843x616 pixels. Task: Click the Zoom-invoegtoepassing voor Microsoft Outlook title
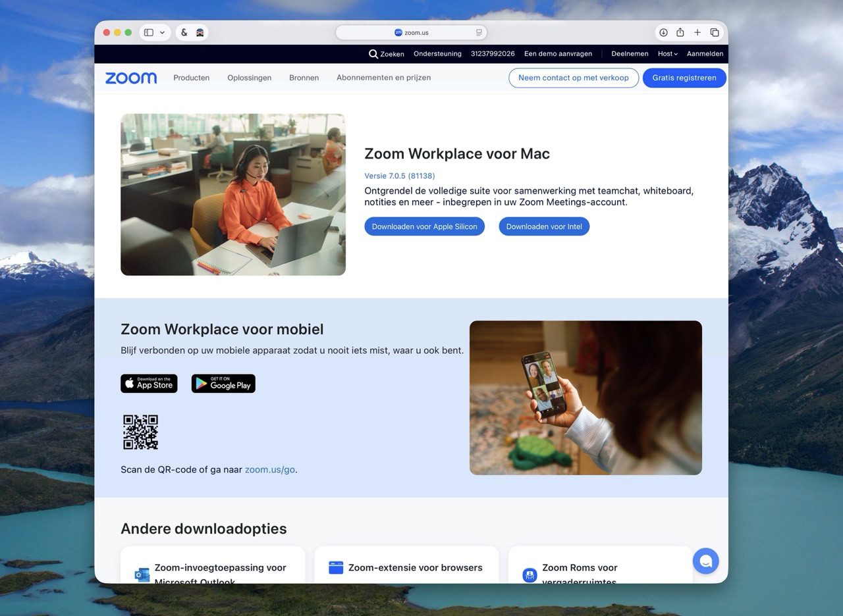(221, 573)
